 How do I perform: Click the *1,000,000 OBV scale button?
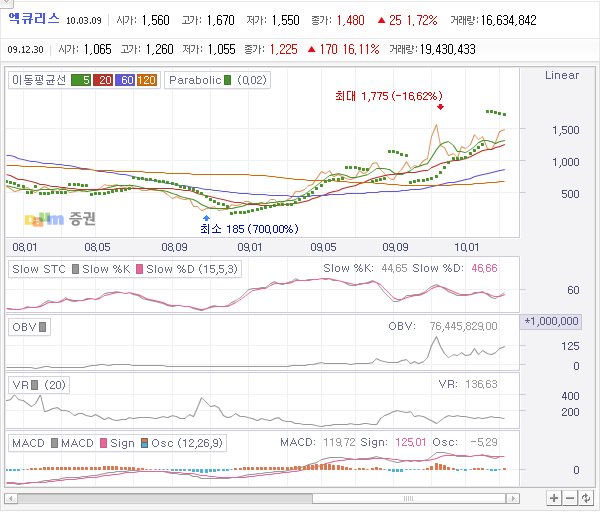point(551,321)
